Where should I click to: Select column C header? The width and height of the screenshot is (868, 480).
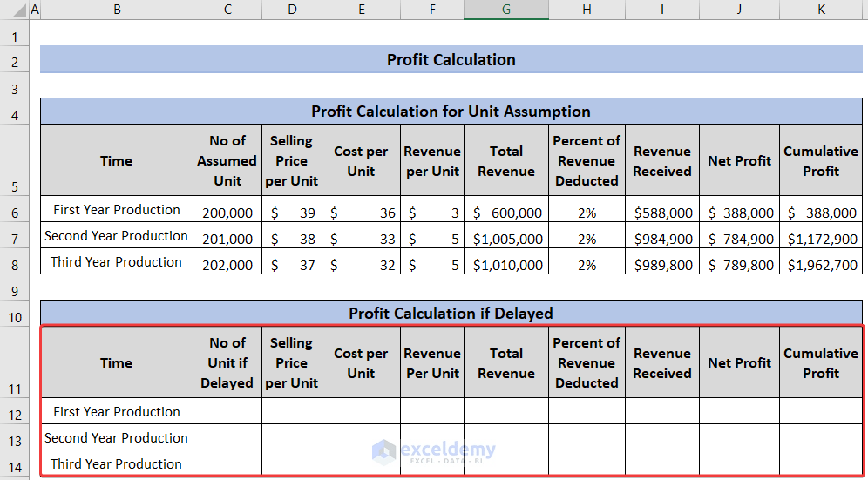227,10
